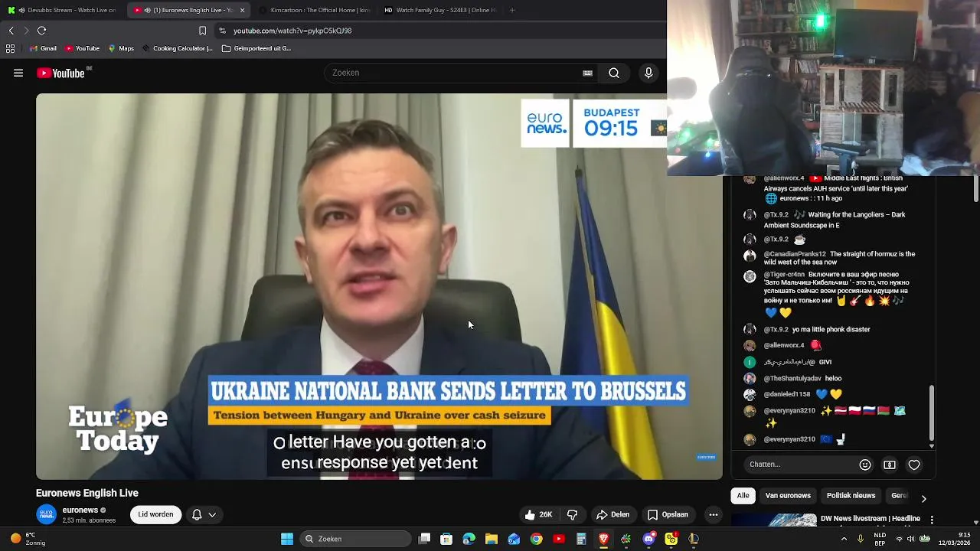Open the YouTube guide hamburger menu
This screenshot has height=551, width=980.
pyautogui.click(x=18, y=73)
